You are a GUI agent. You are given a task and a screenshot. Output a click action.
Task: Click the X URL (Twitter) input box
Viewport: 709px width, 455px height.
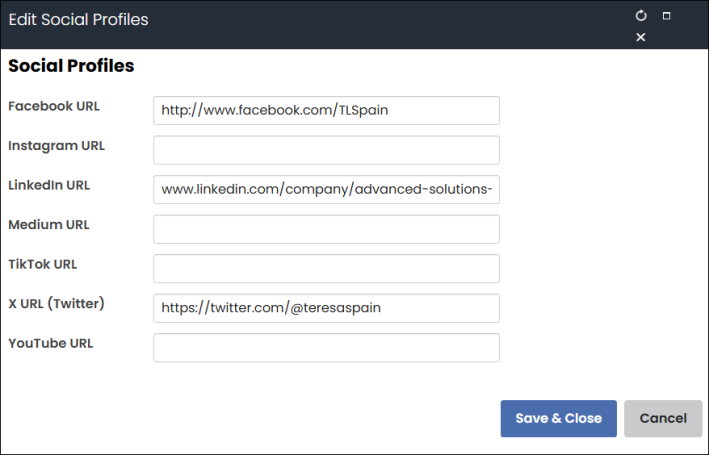tap(326, 308)
